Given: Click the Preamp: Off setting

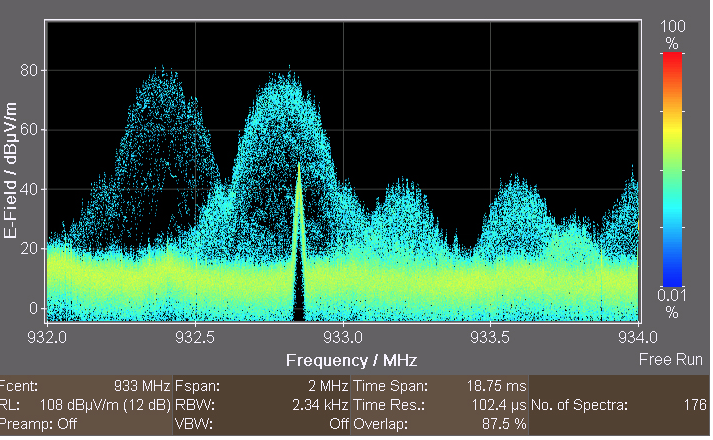Looking at the screenshot, I should (x=38, y=425).
